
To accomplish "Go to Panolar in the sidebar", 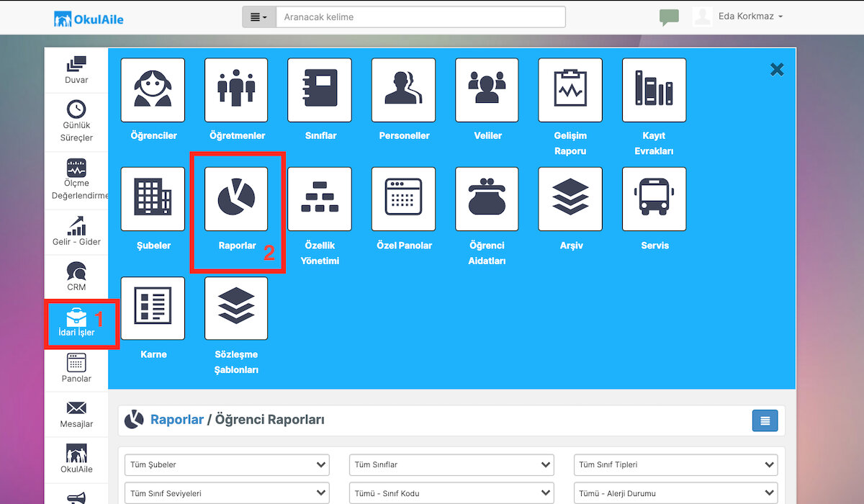I will click(76, 368).
